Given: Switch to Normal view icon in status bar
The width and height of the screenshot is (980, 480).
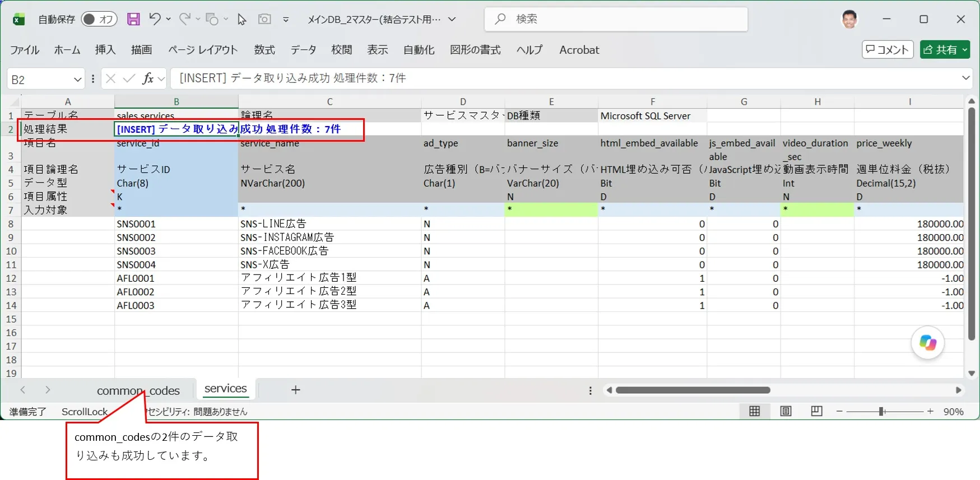Looking at the screenshot, I should click(755, 411).
